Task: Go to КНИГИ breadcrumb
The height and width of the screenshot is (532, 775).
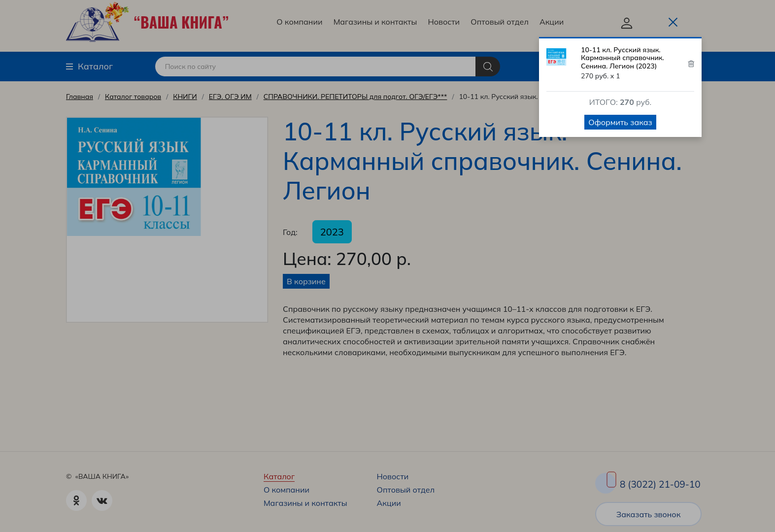Action: [185, 97]
